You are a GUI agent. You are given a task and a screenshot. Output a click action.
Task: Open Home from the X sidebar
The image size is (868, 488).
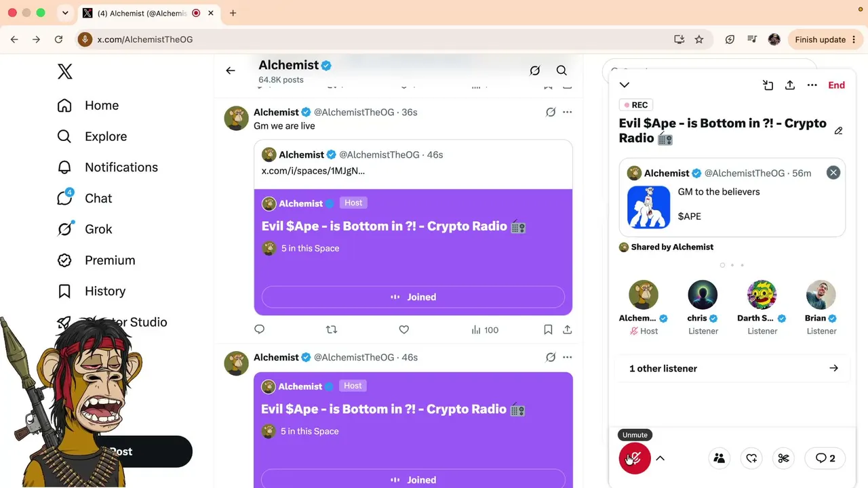pos(88,106)
